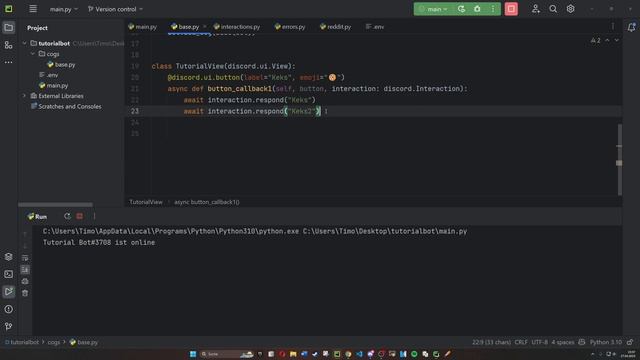Show more tool windows ellipsis

click(x=9, y=62)
